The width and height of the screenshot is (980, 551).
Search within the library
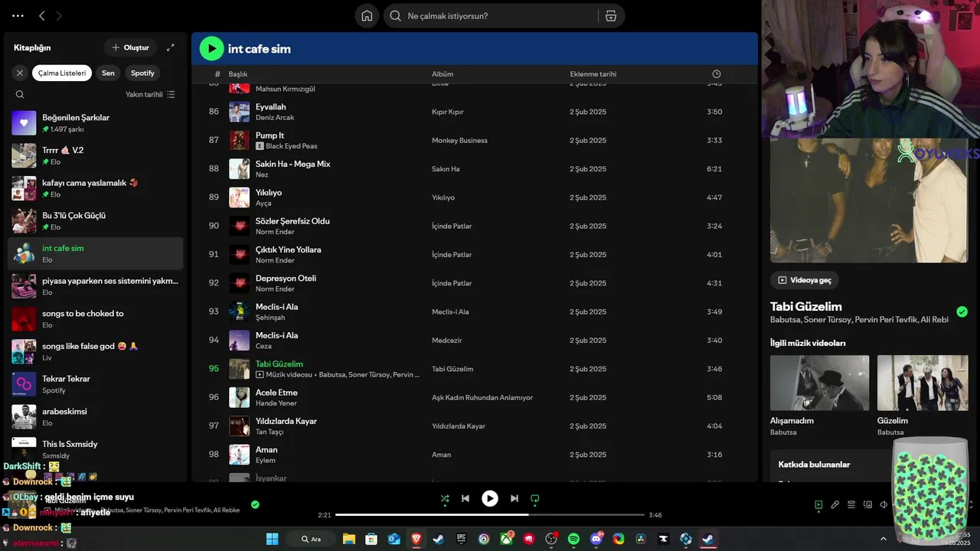(x=20, y=94)
